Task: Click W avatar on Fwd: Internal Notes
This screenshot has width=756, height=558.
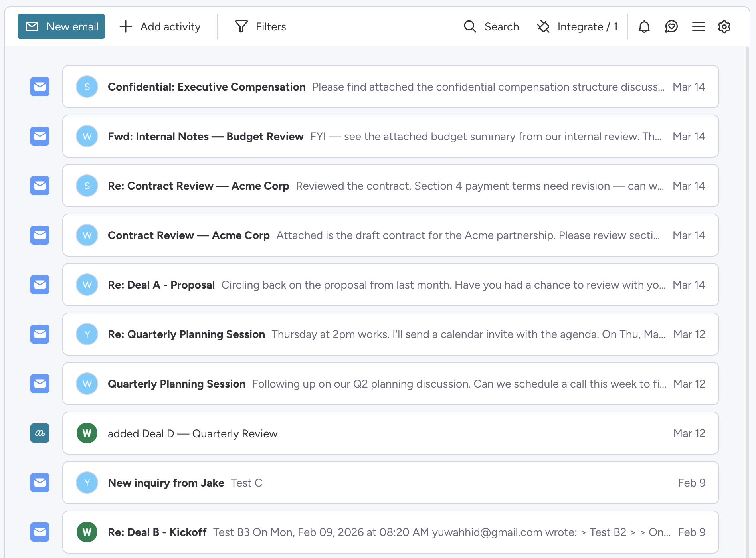Action: tap(87, 136)
